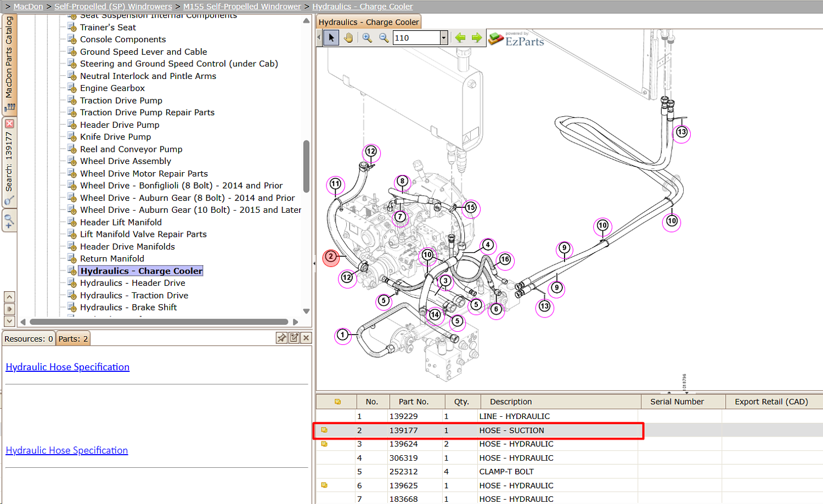Click callout 15 on the diagram
The width and height of the screenshot is (823, 504).
coord(471,208)
